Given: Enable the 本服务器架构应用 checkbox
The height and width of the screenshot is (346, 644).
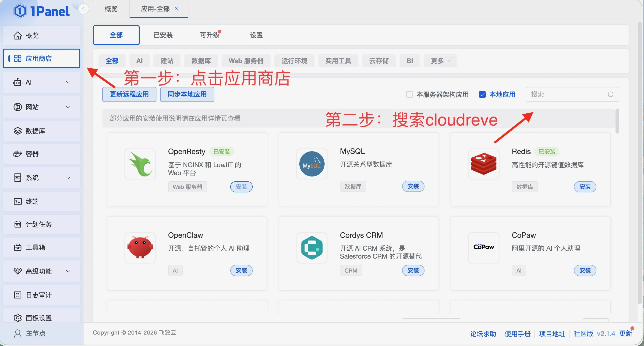Looking at the screenshot, I should [409, 94].
